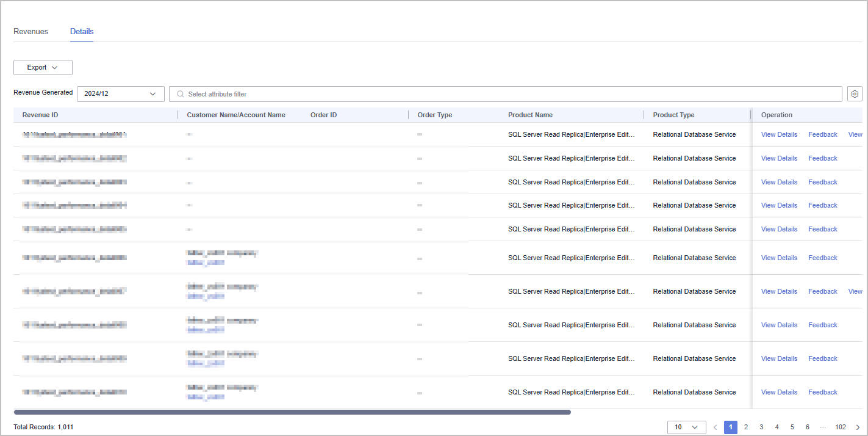Go to the next page with the right arrow
The height and width of the screenshot is (436, 868).
[x=858, y=427]
